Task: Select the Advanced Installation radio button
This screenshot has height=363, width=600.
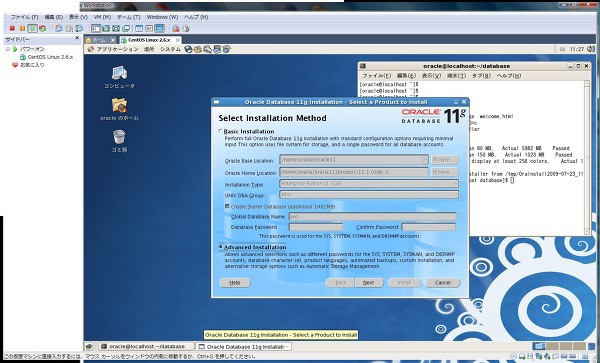Action: 220,247
